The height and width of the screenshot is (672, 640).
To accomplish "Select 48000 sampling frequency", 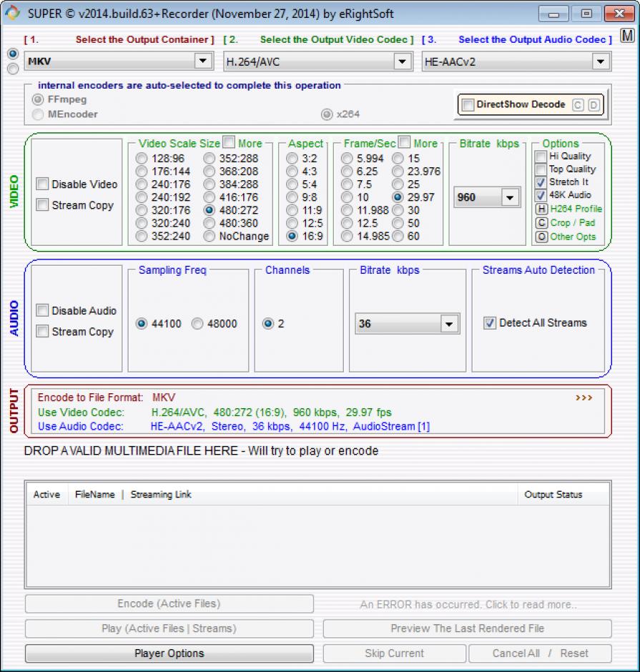I will pos(197,324).
